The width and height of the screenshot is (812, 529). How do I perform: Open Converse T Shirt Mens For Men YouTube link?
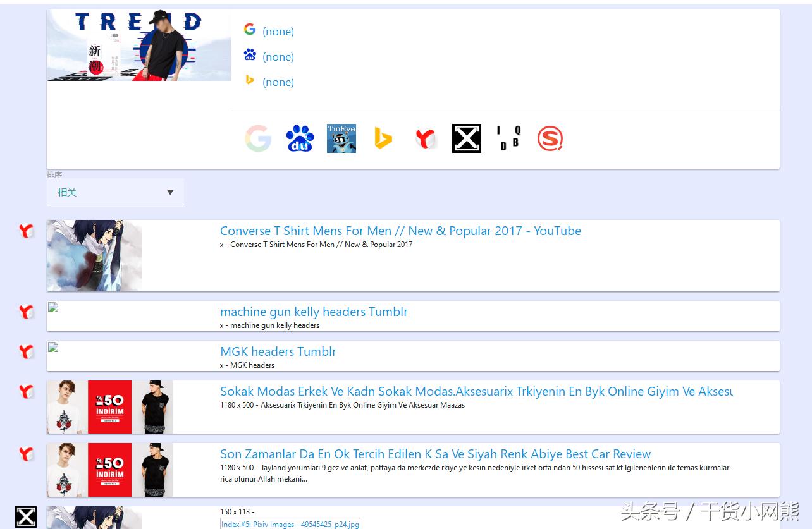point(400,231)
